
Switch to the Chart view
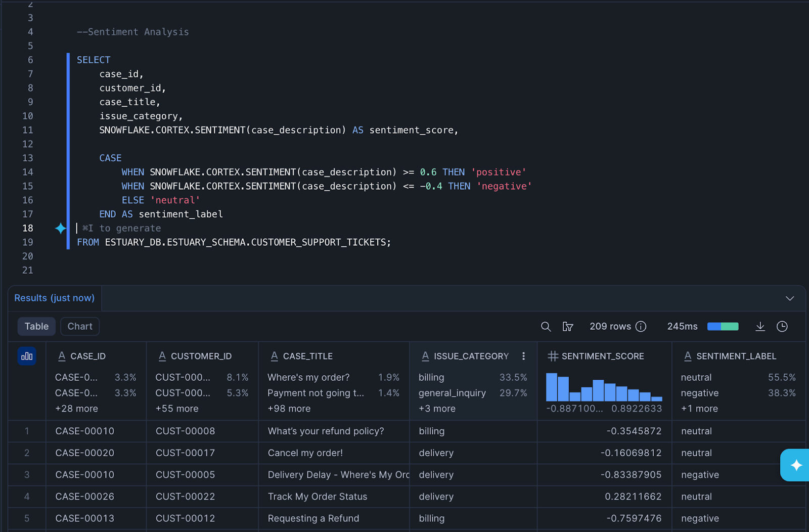(x=80, y=327)
